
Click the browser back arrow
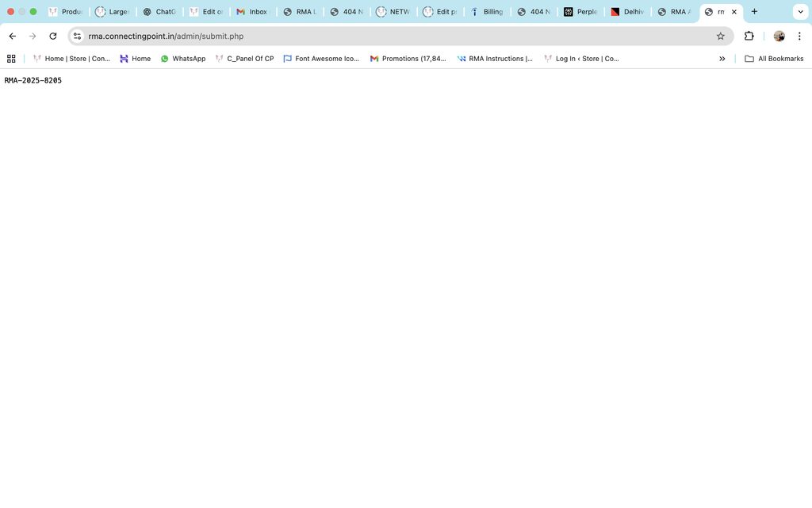click(x=13, y=36)
